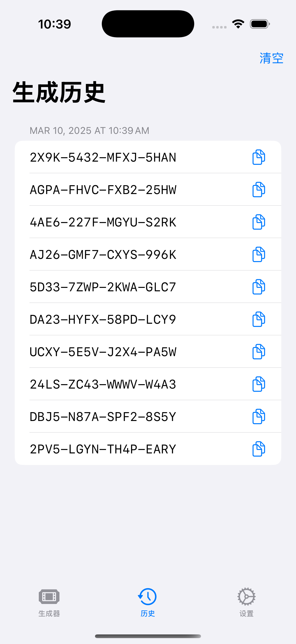This screenshot has width=296, height=644.
Task: Tap the 生成历史 page title
Action: click(59, 92)
